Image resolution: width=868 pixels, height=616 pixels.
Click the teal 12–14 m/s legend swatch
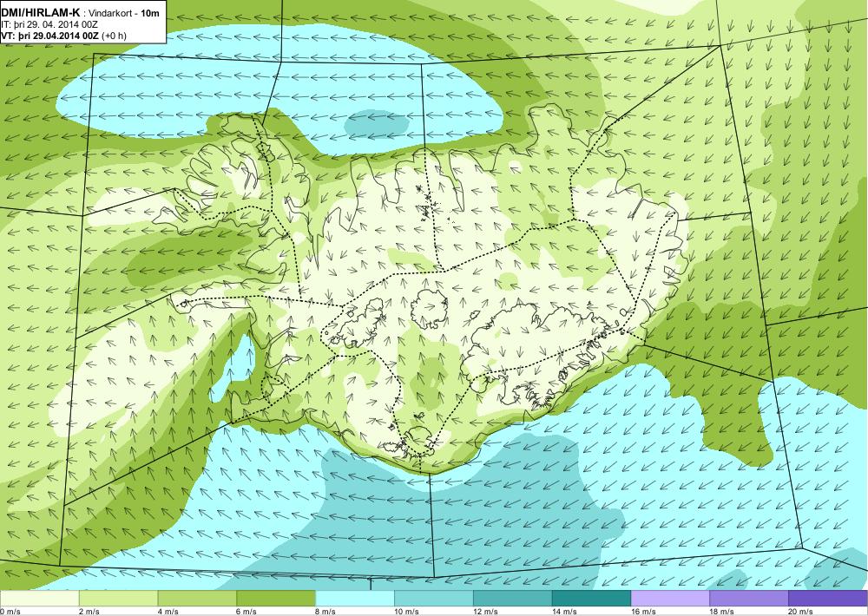pyautogui.click(x=513, y=599)
